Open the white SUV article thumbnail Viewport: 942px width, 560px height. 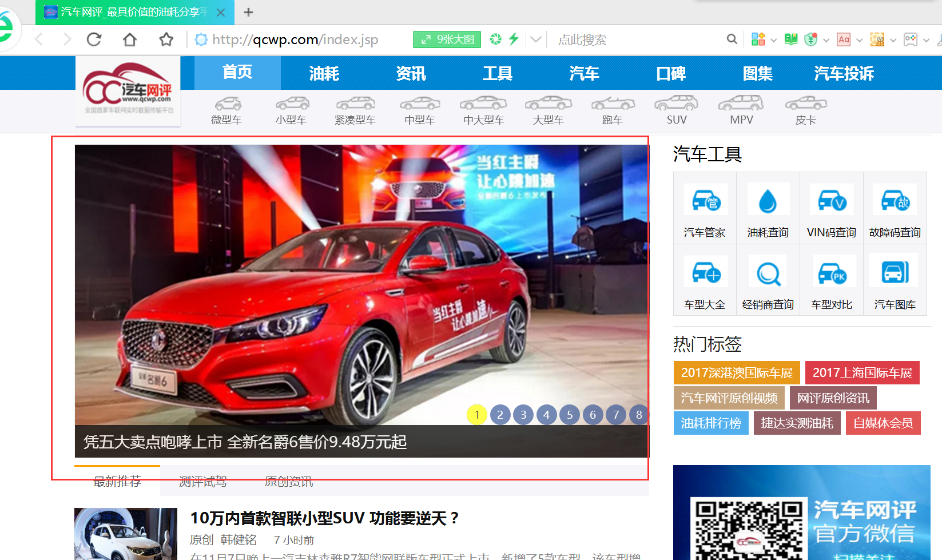click(x=126, y=534)
